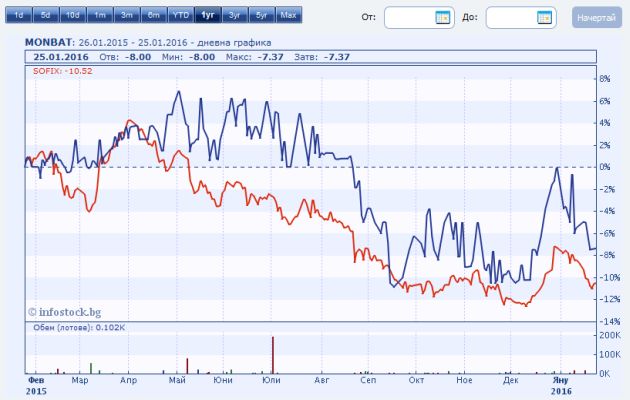
Task: Open calendar picker for 'От' date
Action: point(443,17)
